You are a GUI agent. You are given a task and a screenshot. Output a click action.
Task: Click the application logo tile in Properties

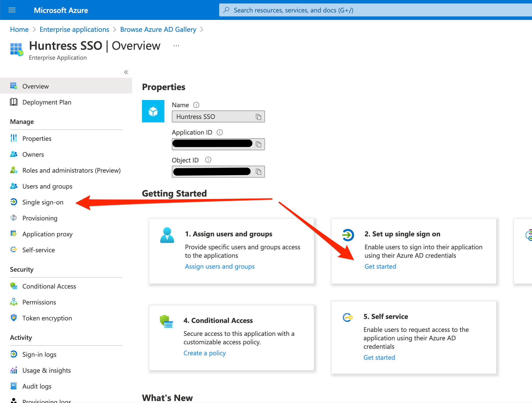153,111
